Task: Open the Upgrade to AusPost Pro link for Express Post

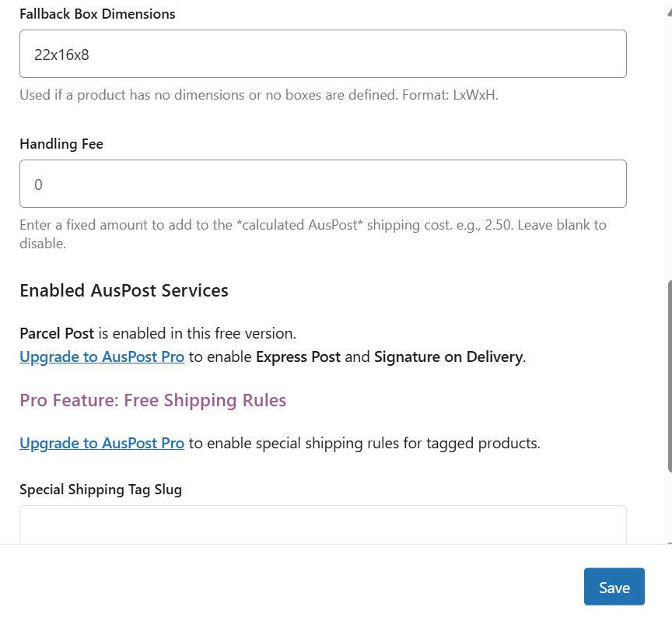Action: click(101, 356)
